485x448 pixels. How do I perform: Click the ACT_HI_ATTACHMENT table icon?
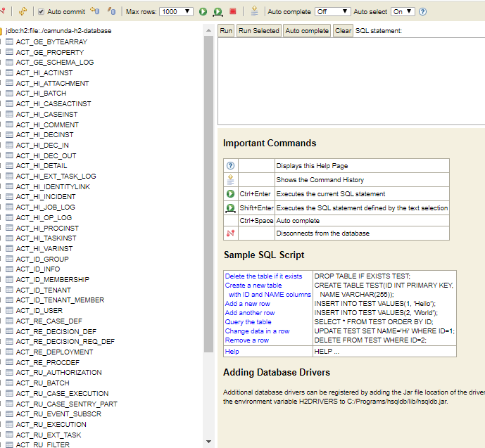point(10,83)
